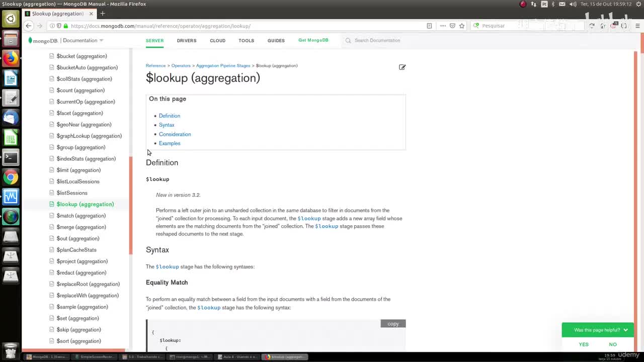644x362 pixels.
Task: Switch to the CLOUD docs tab
Action: tap(217, 41)
